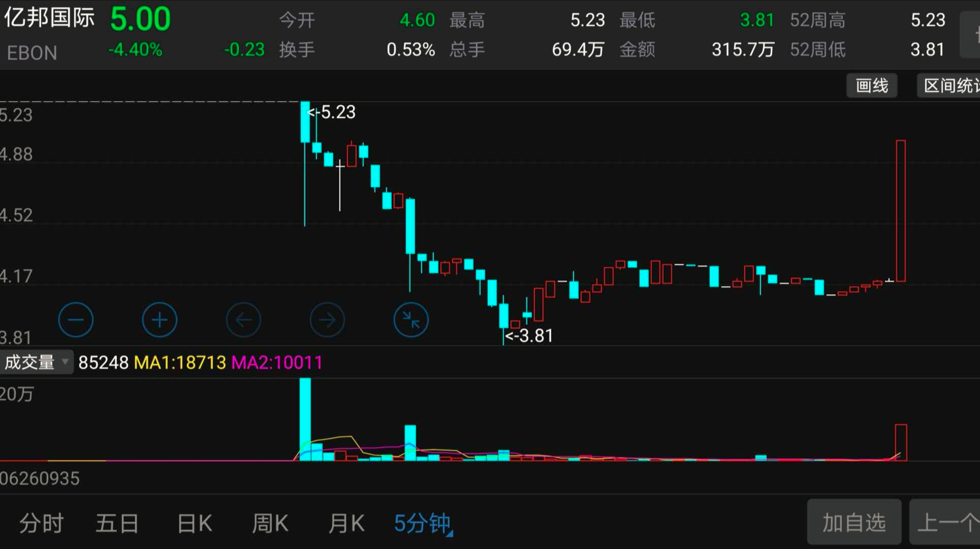Tap the collapse fullscreen arrows icon
The image size is (980, 549).
411,320
